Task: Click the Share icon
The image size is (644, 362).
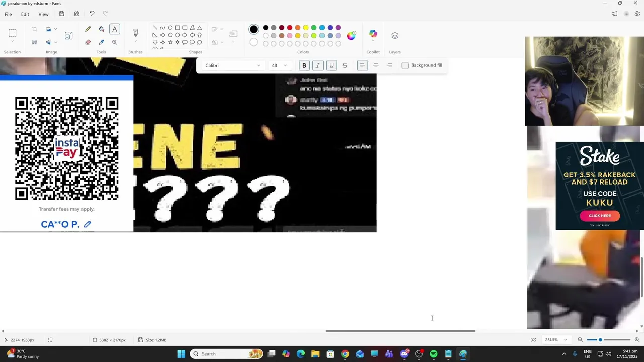Action: pos(76,14)
